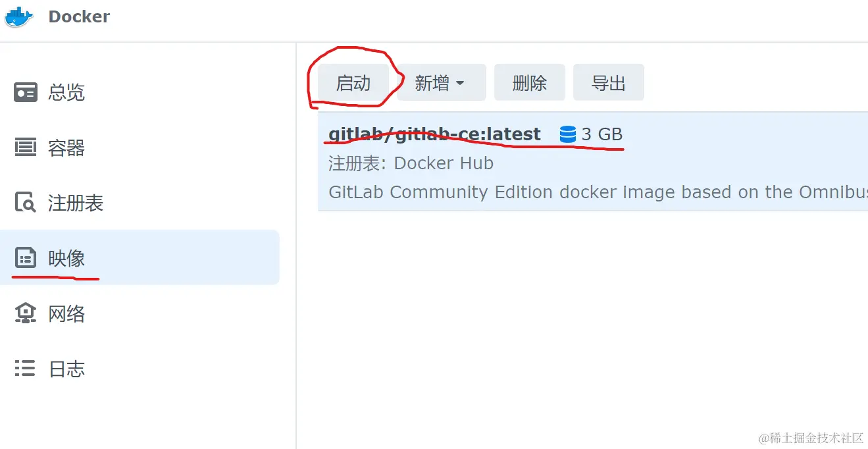Click the Docker title text

click(79, 16)
